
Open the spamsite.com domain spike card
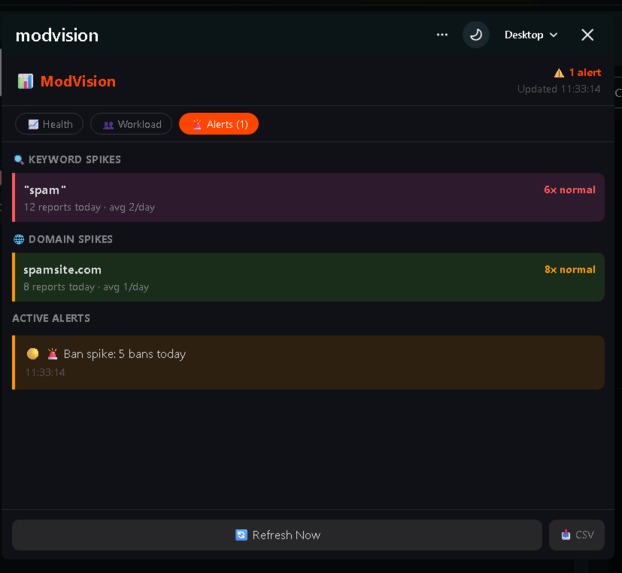[308, 277]
